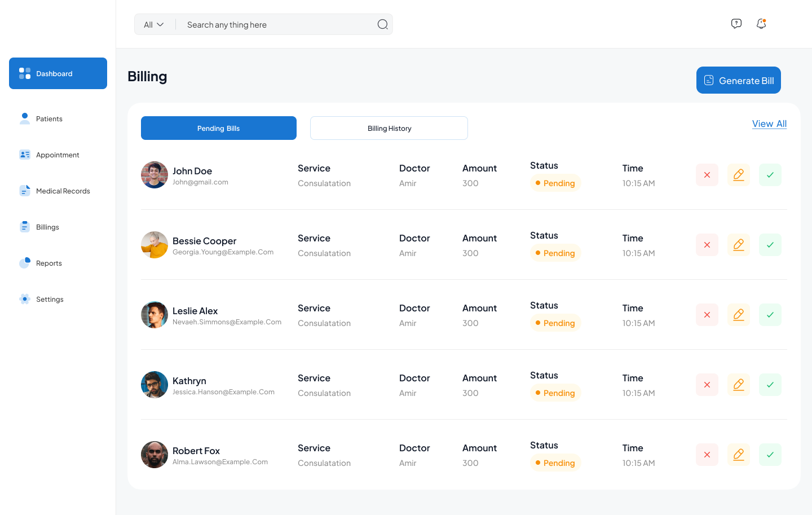The width and height of the screenshot is (812, 515).
Task: Reject John Doe's bill with red X
Action: point(707,175)
